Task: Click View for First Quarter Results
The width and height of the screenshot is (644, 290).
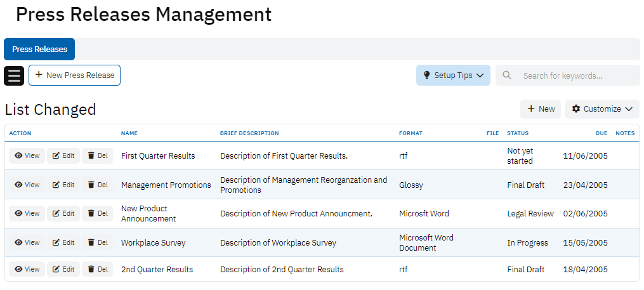Action: pos(27,156)
